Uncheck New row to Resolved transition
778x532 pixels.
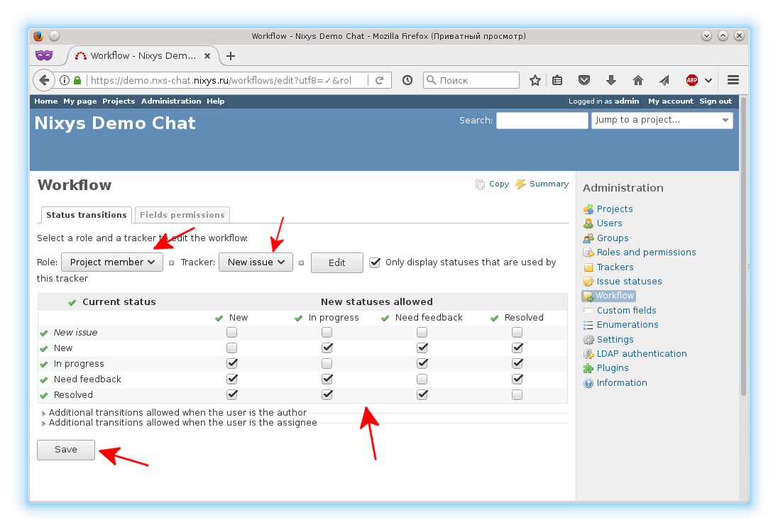(517, 348)
